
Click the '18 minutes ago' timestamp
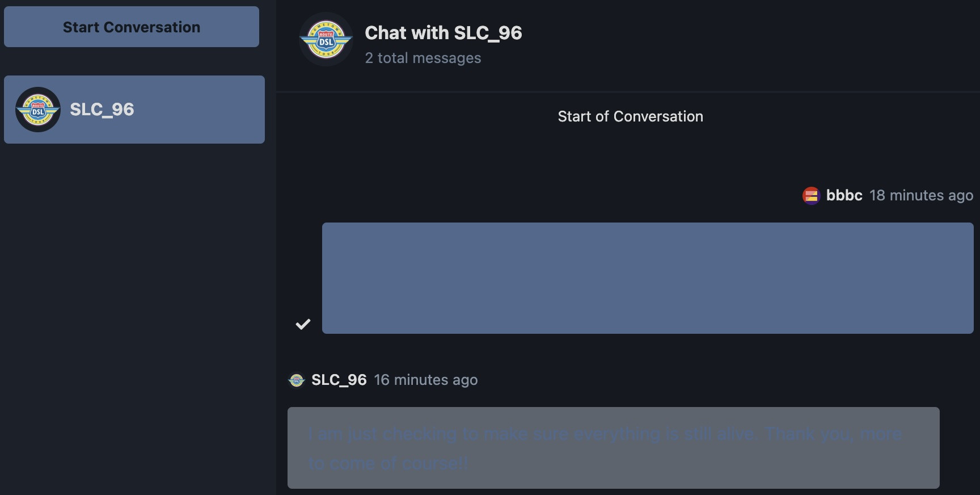921,195
